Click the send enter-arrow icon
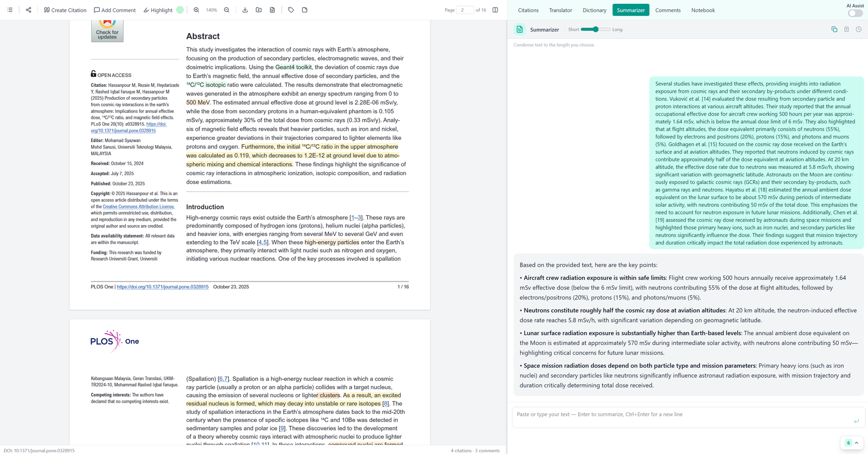 click(x=857, y=421)
